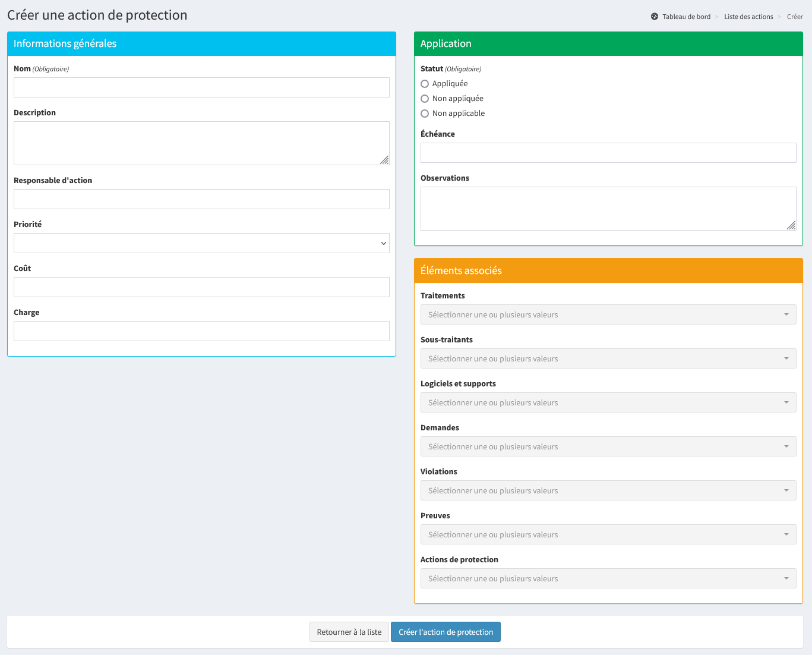Viewport: 812px width, 655px height.
Task: Open the Preuves multi-select
Action: tap(608, 534)
